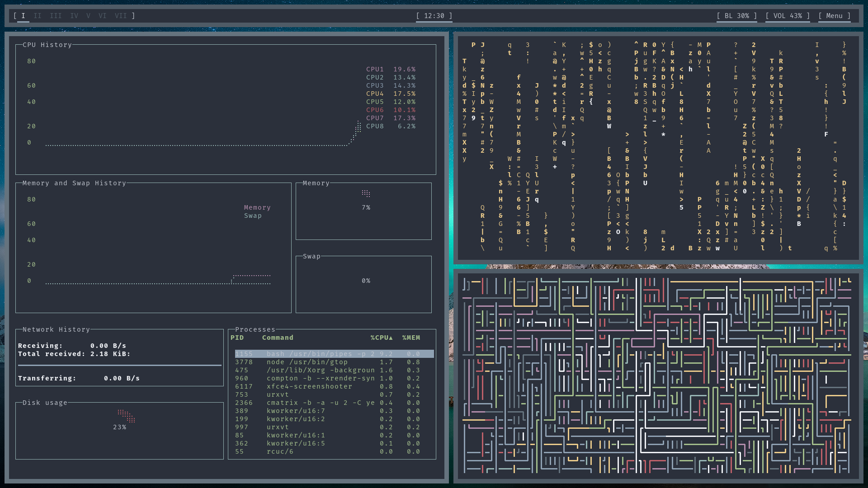This screenshot has width=868, height=488.
Task: Click the 12:30 clock in the bar
Action: point(434,16)
